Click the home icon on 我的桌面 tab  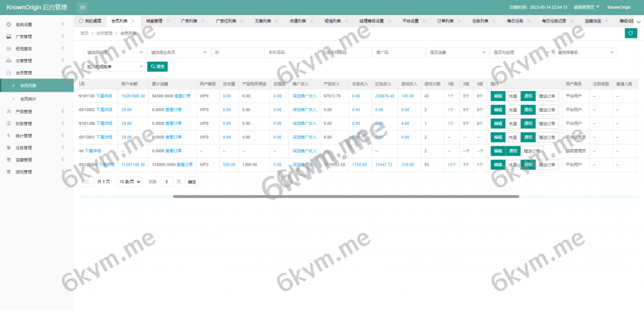[81, 21]
